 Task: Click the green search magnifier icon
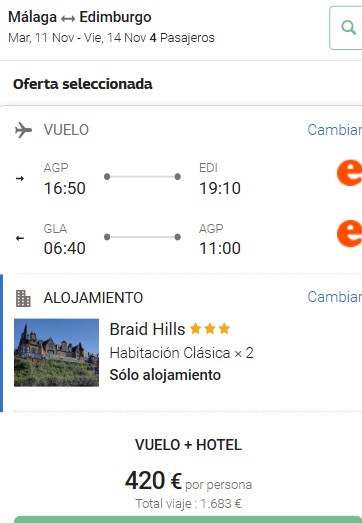coord(348,28)
